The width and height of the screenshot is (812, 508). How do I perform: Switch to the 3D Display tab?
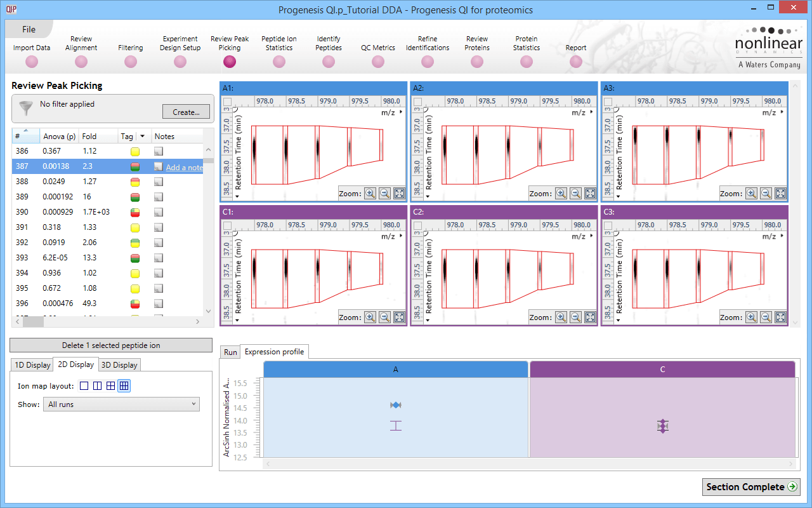pos(119,365)
